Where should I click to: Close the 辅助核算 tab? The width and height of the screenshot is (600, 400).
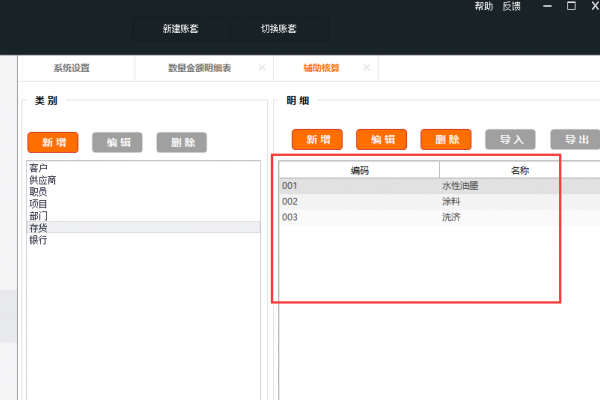(367, 68)
